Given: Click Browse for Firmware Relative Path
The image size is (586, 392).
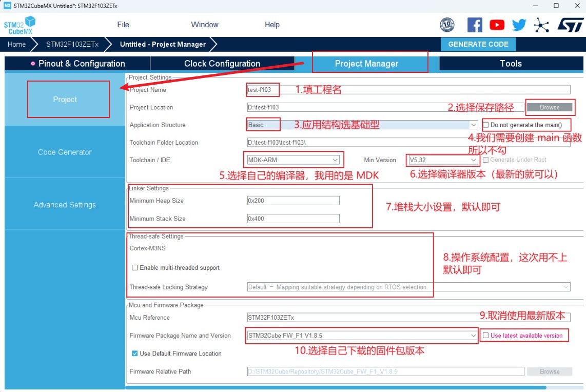Looking at the screenshot, I should pyautogui.click(x=550, y=371).
